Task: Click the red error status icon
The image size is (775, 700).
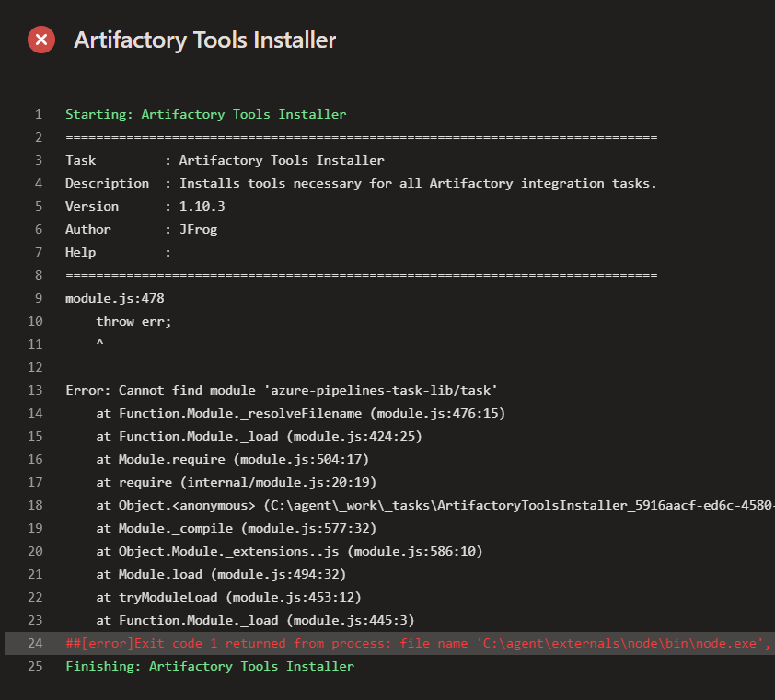Action: point(41,40)
